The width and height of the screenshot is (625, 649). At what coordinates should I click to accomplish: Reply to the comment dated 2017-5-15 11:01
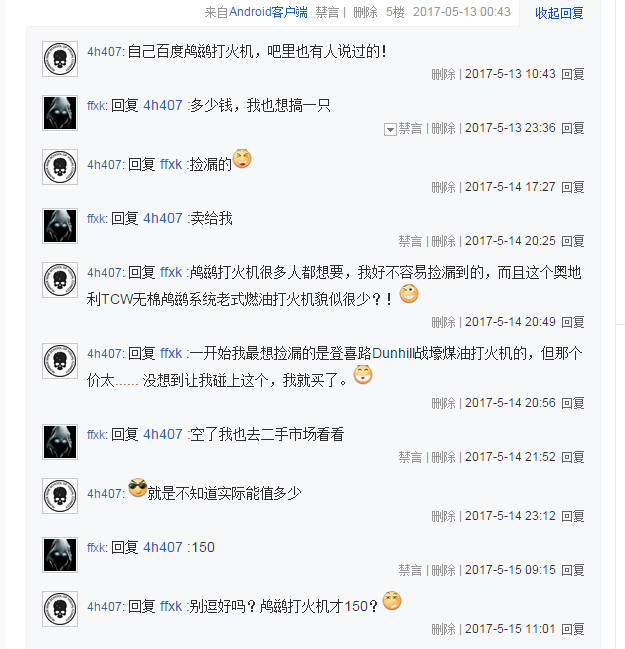(x=573, y=629)
